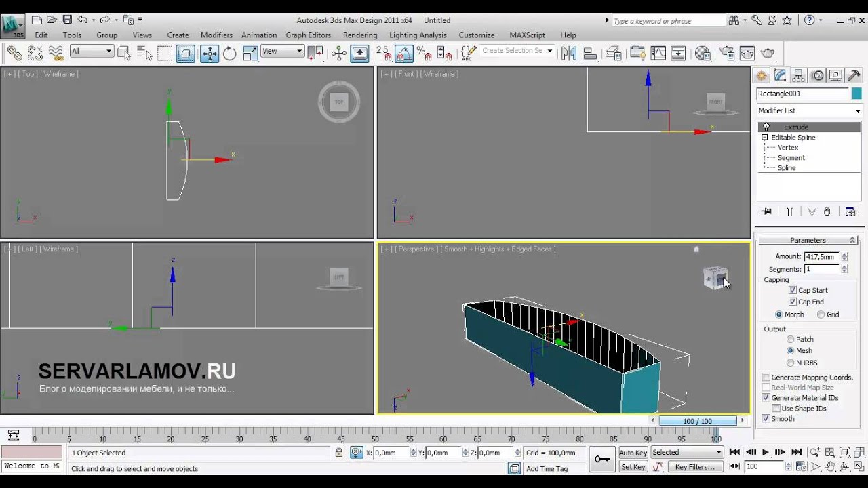
Task: Select the Vertex sub-object level
Action: click(x=788, y=148)
